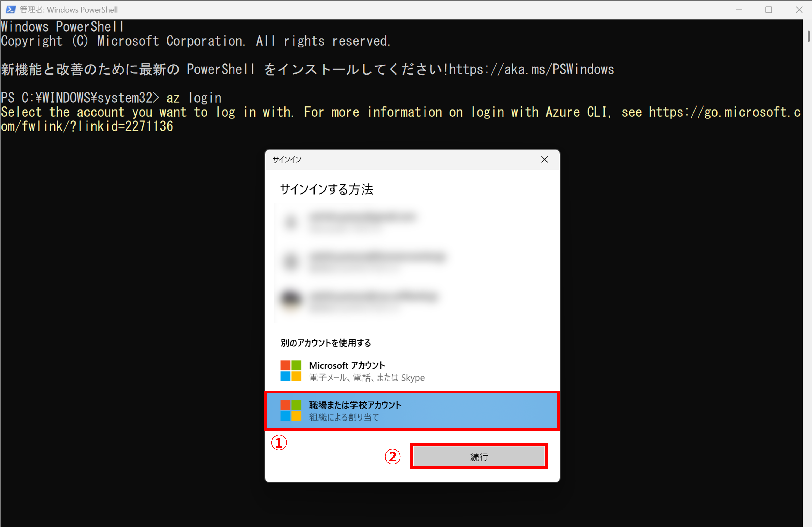This screenshot has width=812, height=527.
Task: Click the 'サインインする方法' heading
Action: [x=326, y=189]
